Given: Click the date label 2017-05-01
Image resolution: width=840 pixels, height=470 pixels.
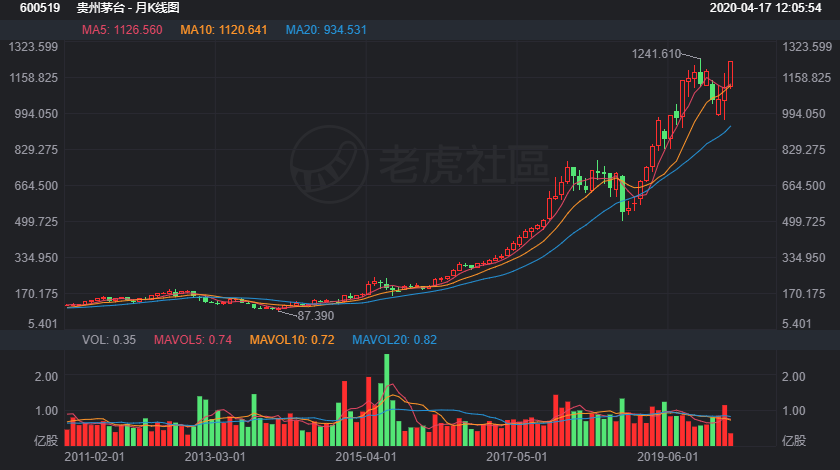Looking at the screenshot, I should click(x=516, y=457).
